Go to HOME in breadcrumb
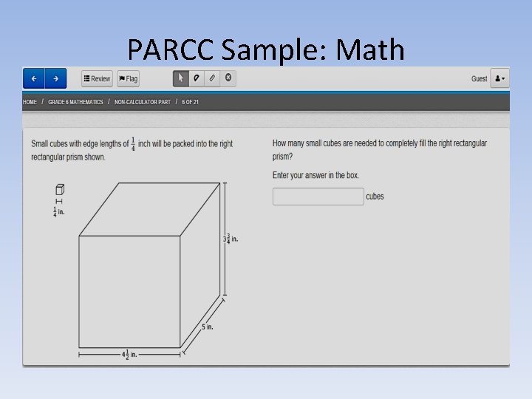The height and width of the screenshot is (399, 532). point(30,102)
